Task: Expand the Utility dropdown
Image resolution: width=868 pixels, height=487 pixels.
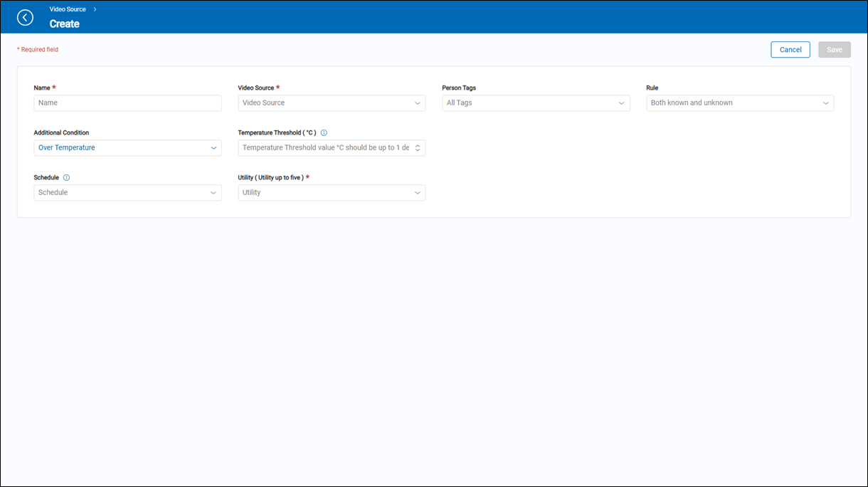Action: tap(332, 193)
